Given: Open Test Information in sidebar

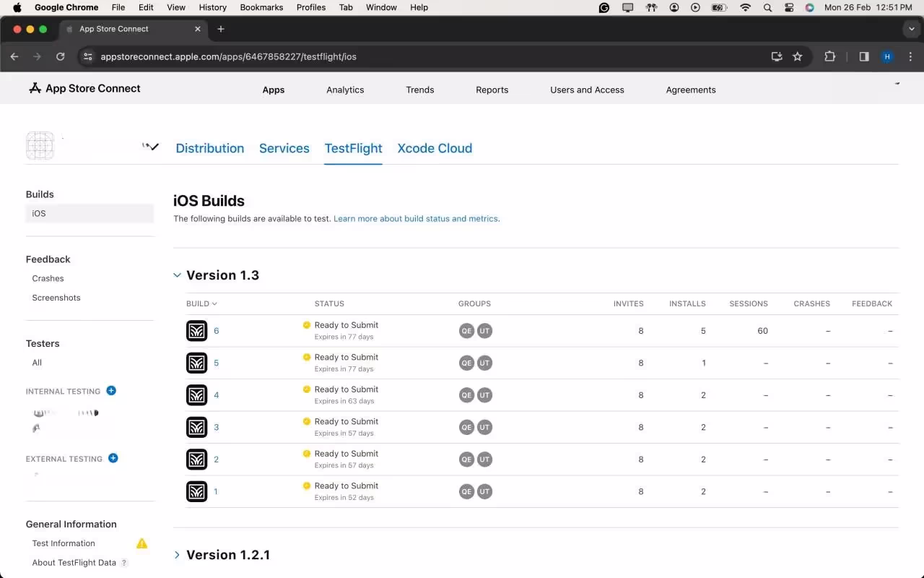Looking at the screenshot, I should (x=64, y=543).
